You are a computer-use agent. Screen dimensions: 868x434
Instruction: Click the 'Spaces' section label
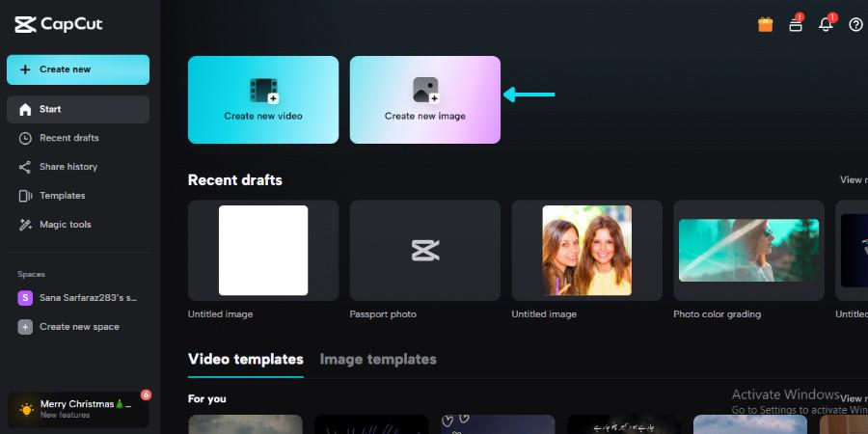(x=31, y=275)
